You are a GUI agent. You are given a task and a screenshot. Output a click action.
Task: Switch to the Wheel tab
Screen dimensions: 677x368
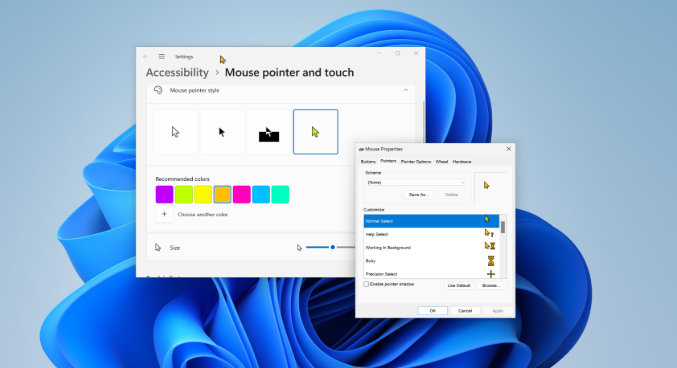pos(442,162)
